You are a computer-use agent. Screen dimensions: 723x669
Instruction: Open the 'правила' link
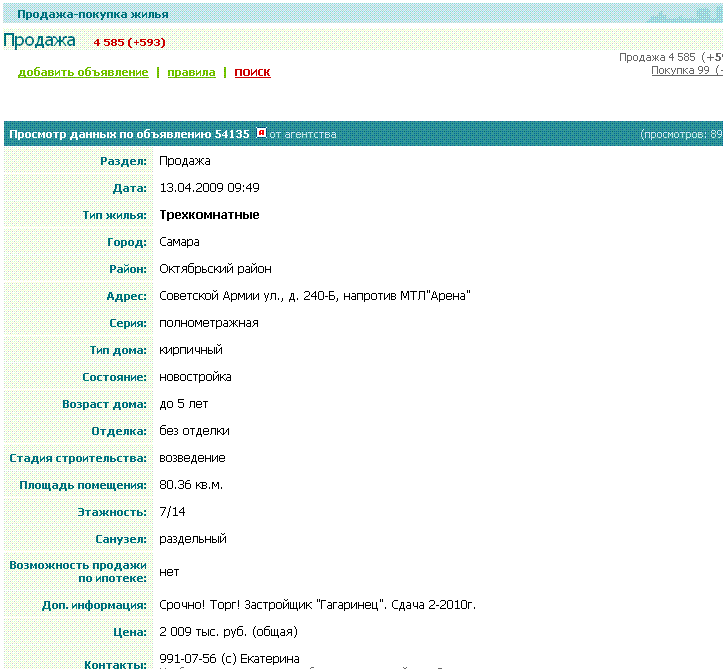[191, 72]
